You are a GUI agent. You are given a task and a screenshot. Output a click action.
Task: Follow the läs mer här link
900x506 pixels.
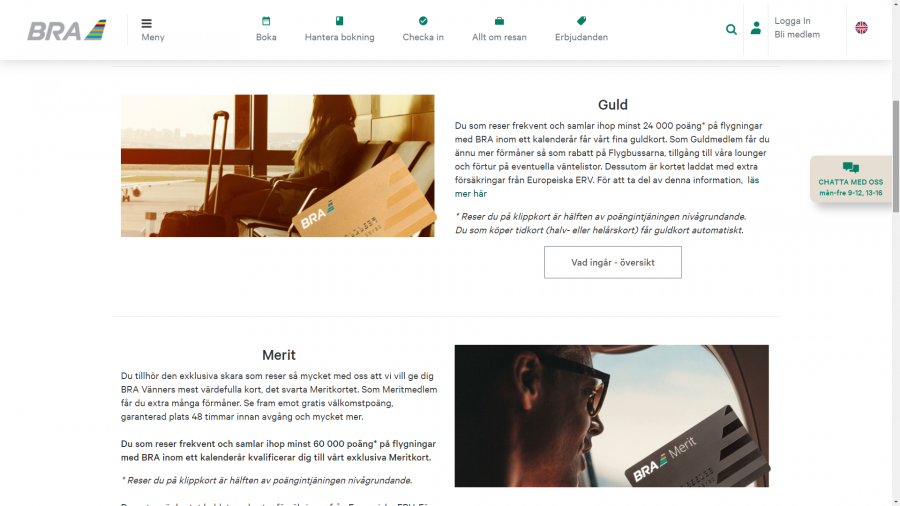tap(607, 187)
